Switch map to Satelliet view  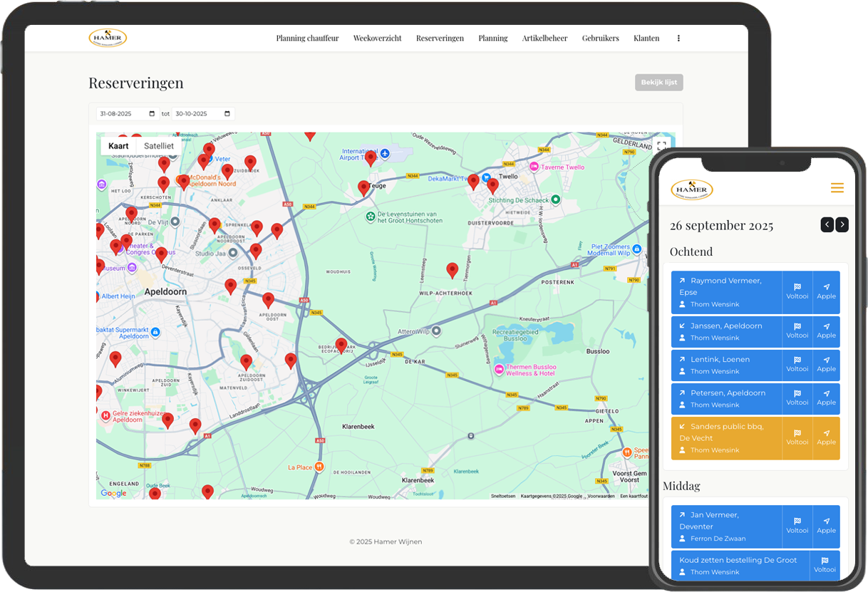tap(158, 146)
